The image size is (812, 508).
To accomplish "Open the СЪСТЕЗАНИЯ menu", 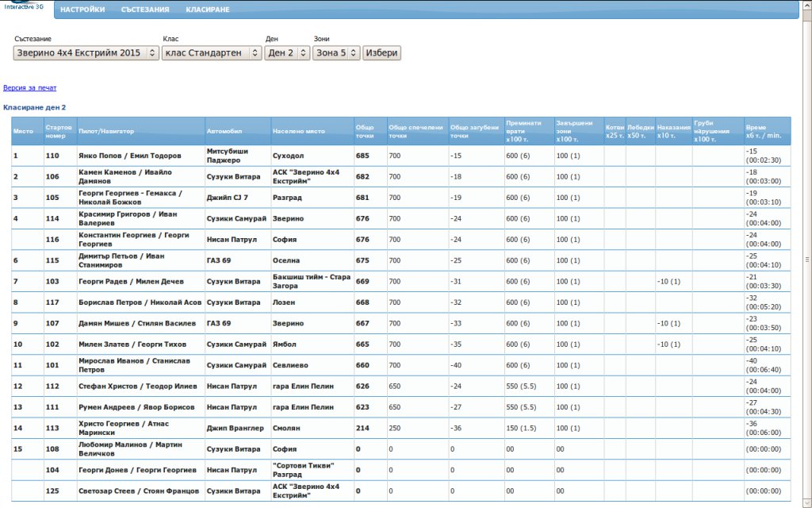I will pyautogui.click(x=145, y=10).
